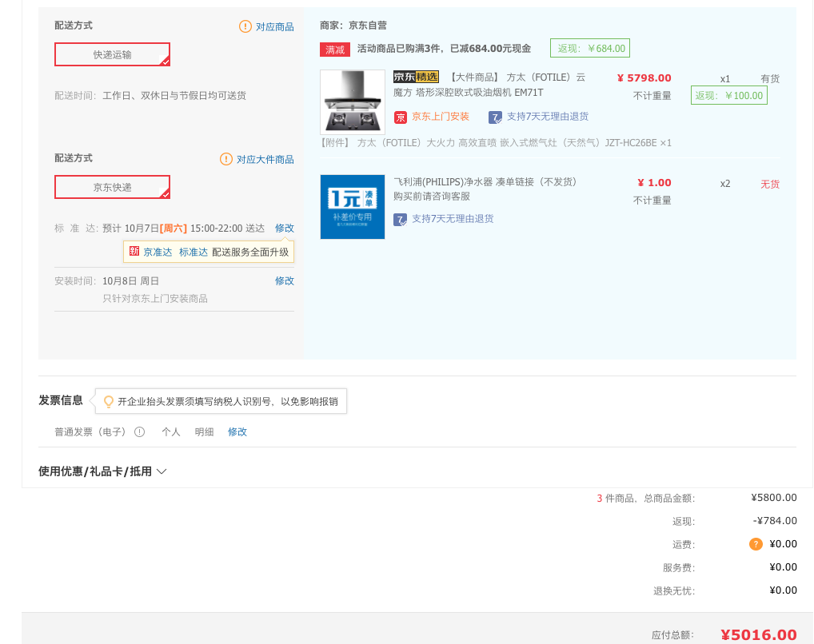The image size is (814, 644).
Task: Open 标准达 link in upgrade notice
Action: (194, 252)
